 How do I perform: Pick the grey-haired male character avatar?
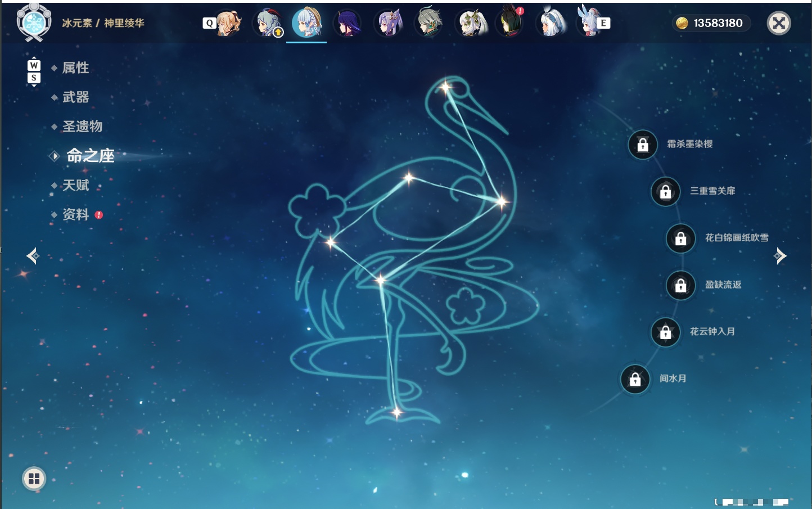pos(429,24)
